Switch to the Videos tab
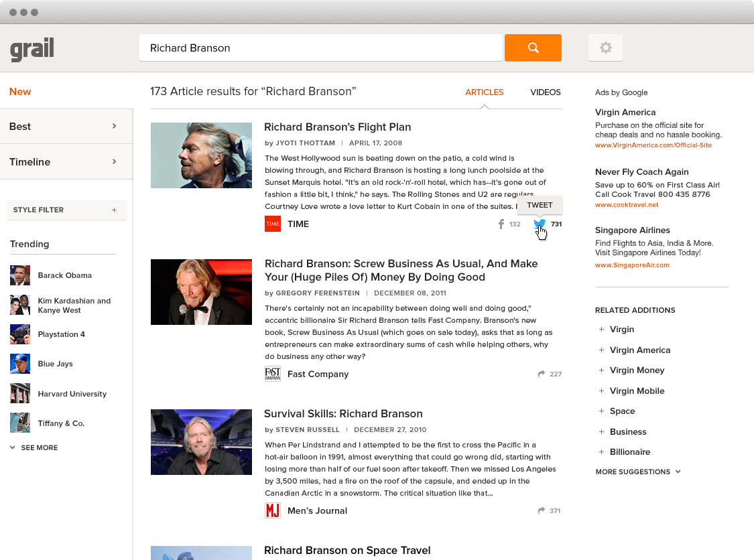 click(x=546, y=92)
